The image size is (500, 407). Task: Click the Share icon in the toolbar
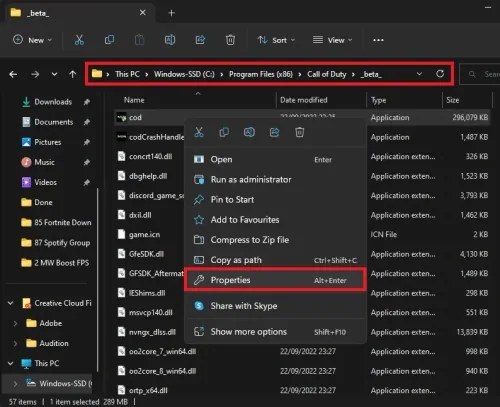(200, 40)
